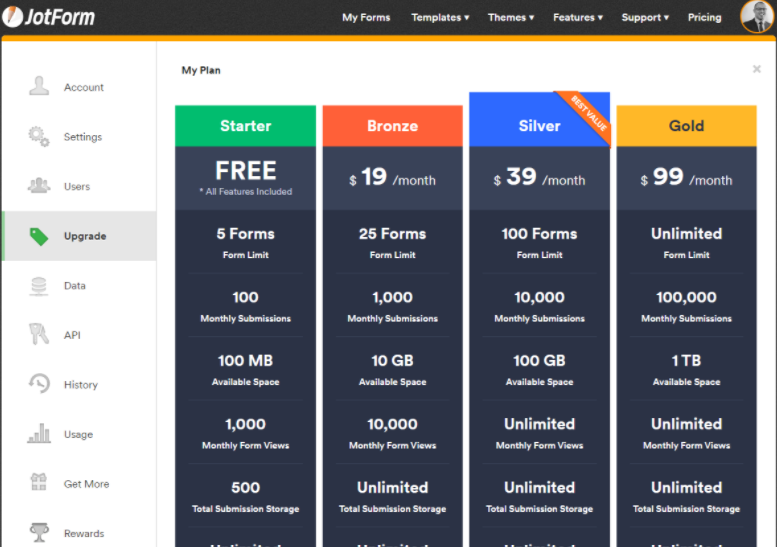Click "100,000" Monthly Submissions in Gold
The width and height of the screenshot is (777, 547).
686,297
